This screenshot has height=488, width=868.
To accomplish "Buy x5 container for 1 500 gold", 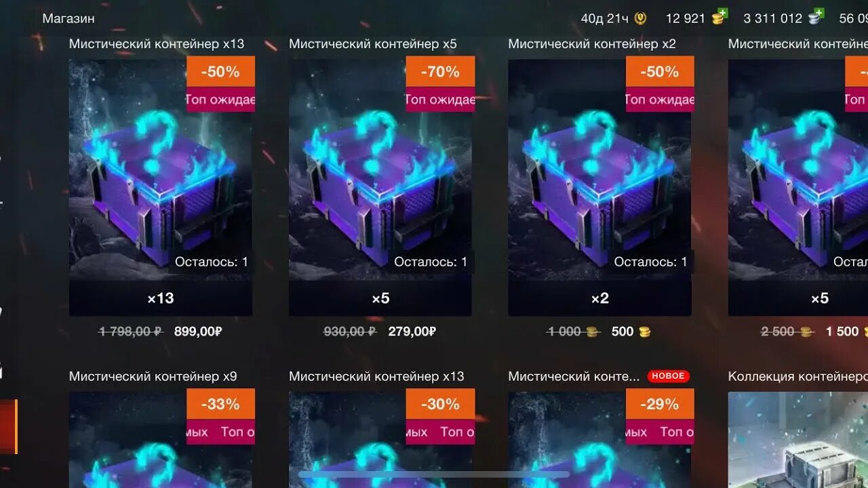I will click(x=844, y=331).
